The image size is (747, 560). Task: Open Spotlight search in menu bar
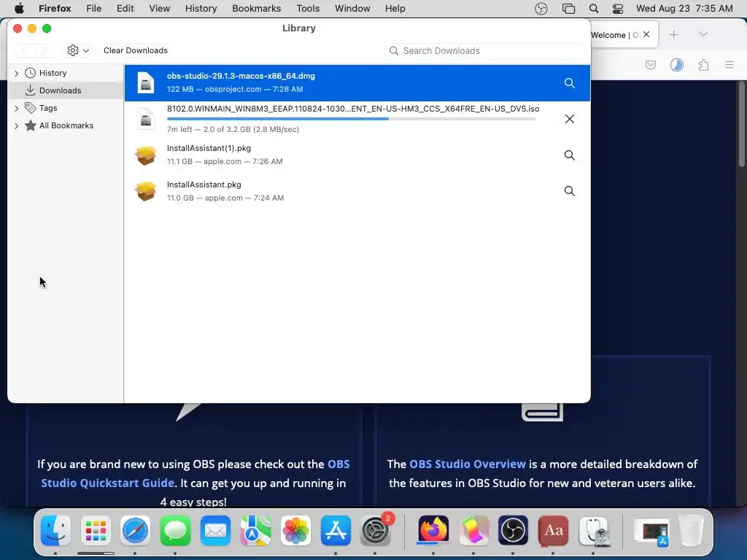(594, 9)
